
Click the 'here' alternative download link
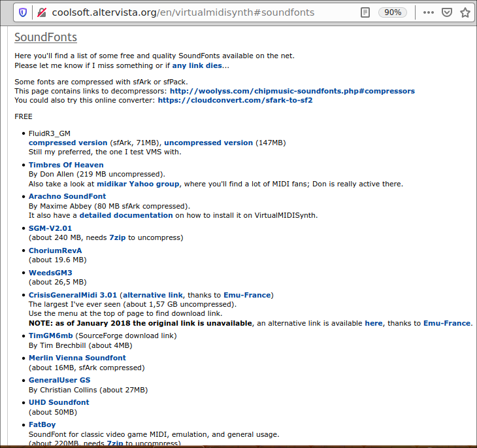[374, 323]
